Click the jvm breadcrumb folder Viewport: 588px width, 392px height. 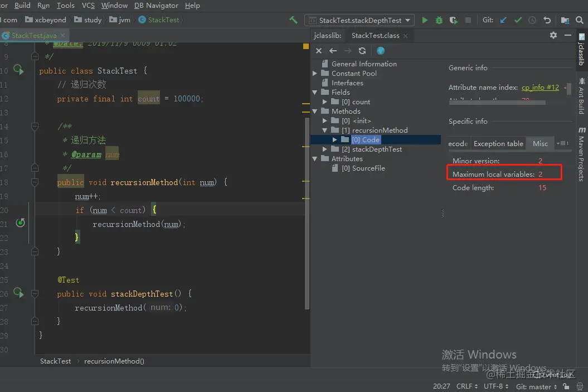point(124,20)
